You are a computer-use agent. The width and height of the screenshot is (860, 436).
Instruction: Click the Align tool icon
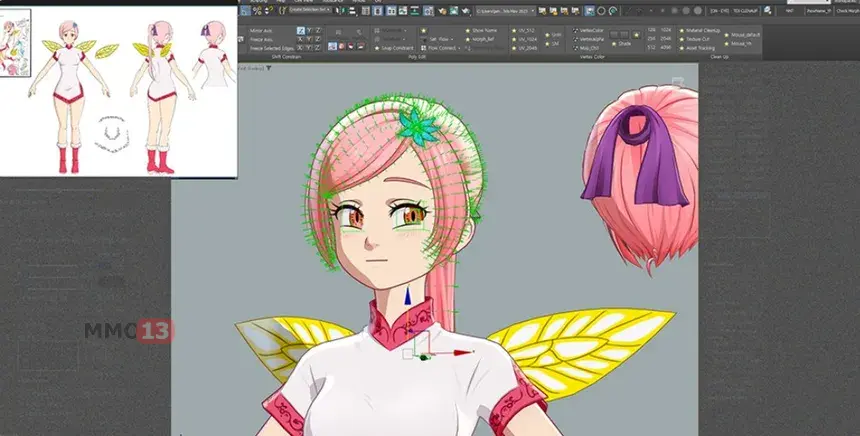pos(352,10)
